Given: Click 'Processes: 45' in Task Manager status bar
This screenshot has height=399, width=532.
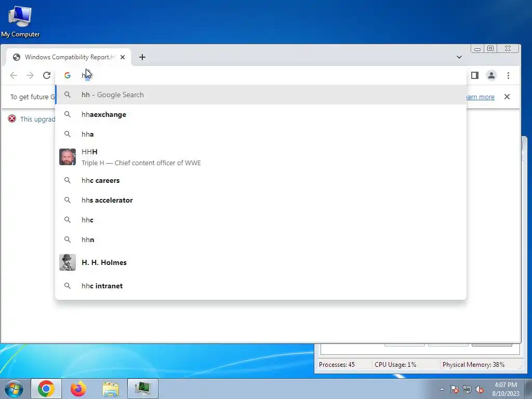Looking at the screenshot, I should 337,365.
